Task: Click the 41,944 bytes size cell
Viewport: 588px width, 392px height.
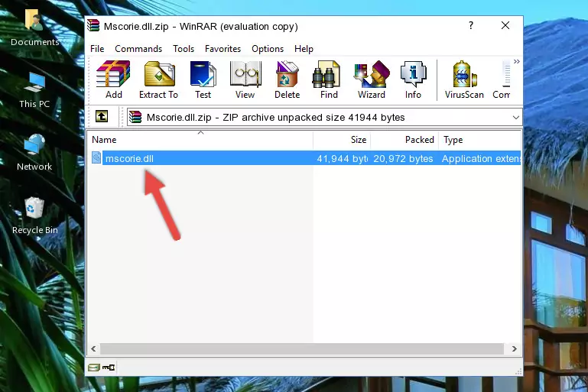Action: point(342,158)
